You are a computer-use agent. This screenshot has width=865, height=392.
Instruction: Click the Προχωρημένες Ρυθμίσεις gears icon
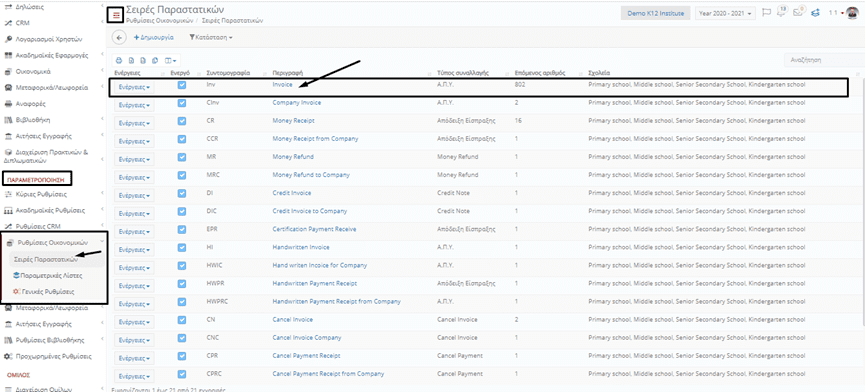[8, 356]
